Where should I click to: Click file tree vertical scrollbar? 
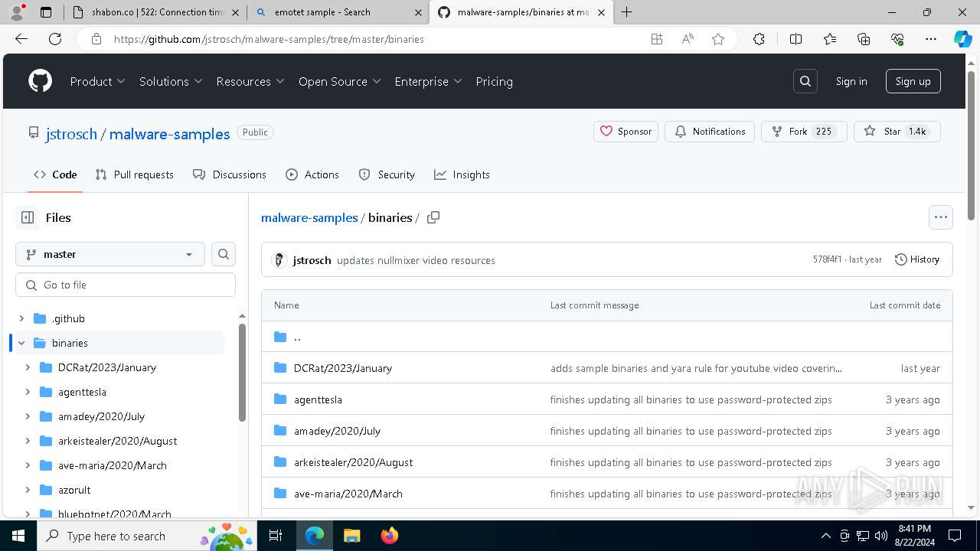tap(242, 373)
